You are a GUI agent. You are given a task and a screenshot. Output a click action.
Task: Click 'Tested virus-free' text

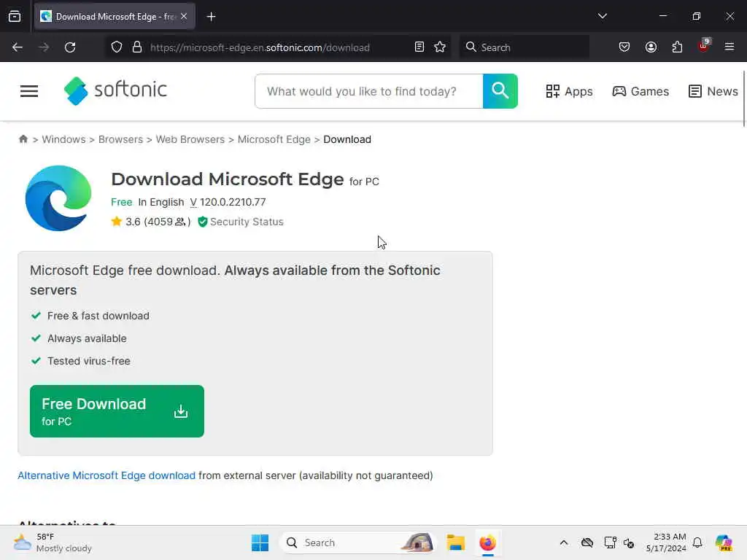pos(88,361)
